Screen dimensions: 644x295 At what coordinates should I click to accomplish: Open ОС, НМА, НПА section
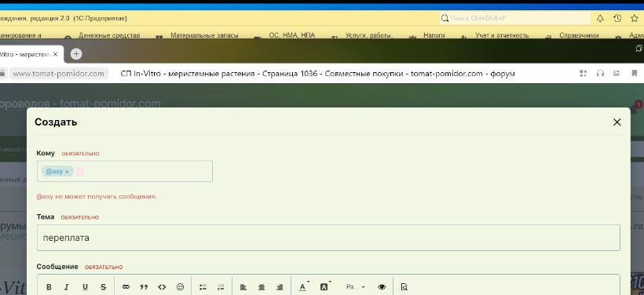(x=292, y=35)
